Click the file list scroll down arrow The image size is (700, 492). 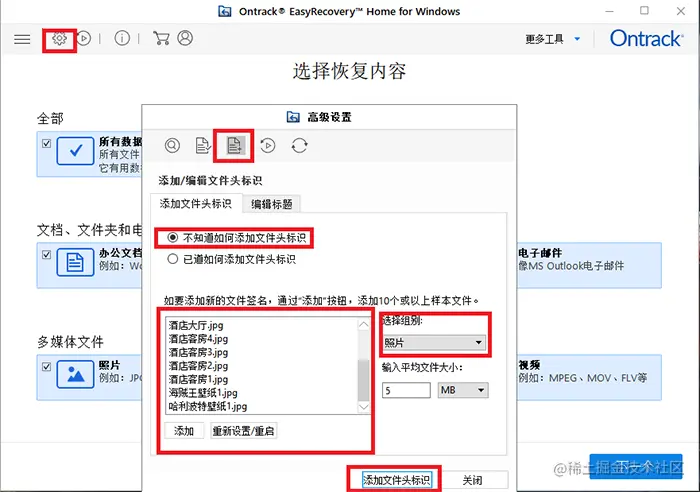coord(364,407)
